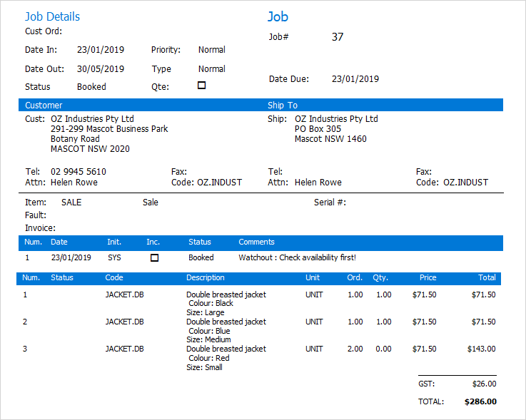Click the PO Box 305 shipping address line
This screenshot has width=526, height=420.
pos(318,129)
